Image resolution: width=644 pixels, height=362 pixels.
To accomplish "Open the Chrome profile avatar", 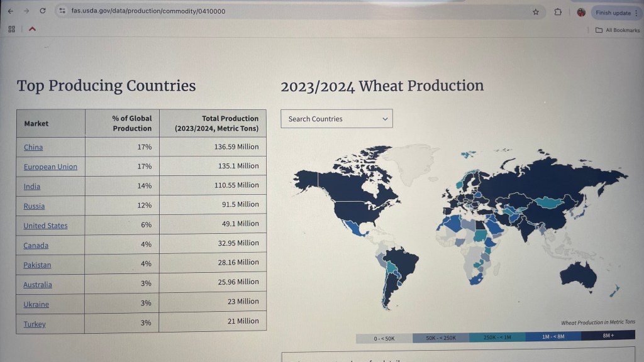I will [580, 13].
